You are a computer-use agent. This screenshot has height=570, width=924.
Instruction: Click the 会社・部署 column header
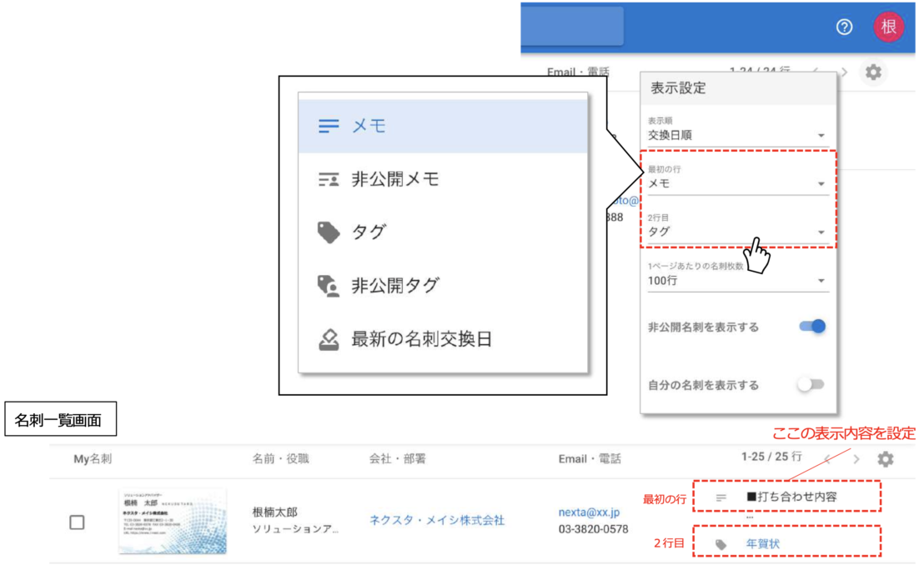[397, 458]
